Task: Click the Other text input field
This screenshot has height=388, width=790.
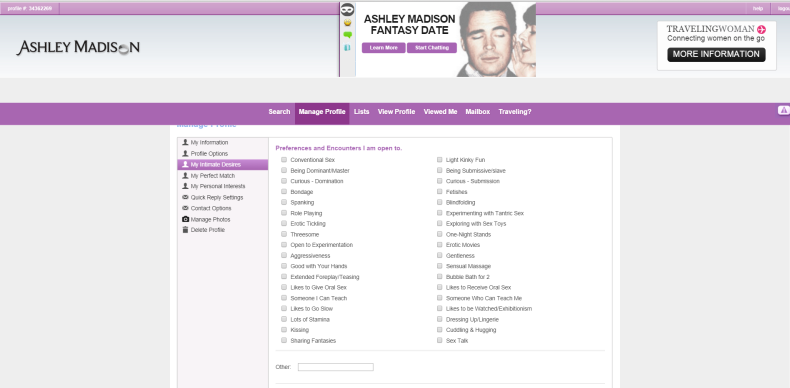Action: pyautogui.click(x=336, y=367)
